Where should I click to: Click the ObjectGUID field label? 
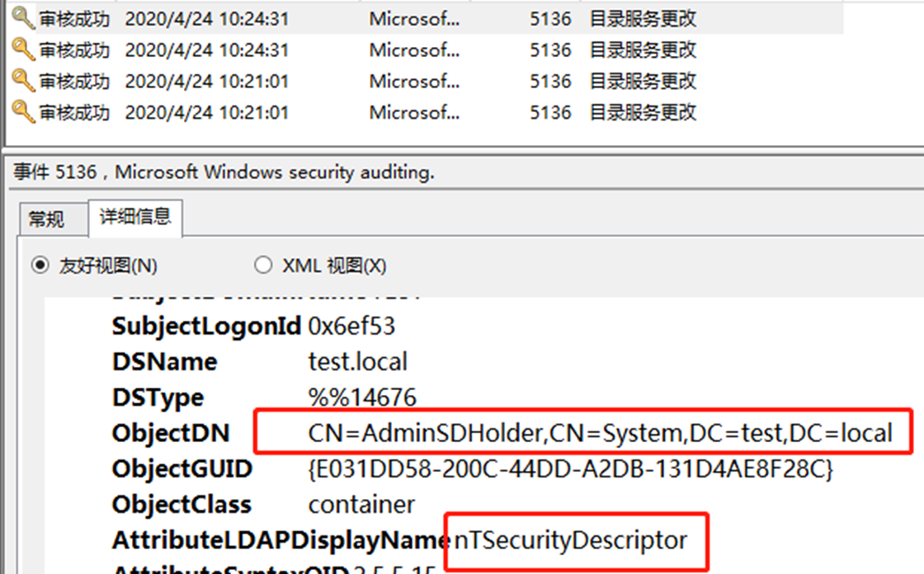click(181, 469)
